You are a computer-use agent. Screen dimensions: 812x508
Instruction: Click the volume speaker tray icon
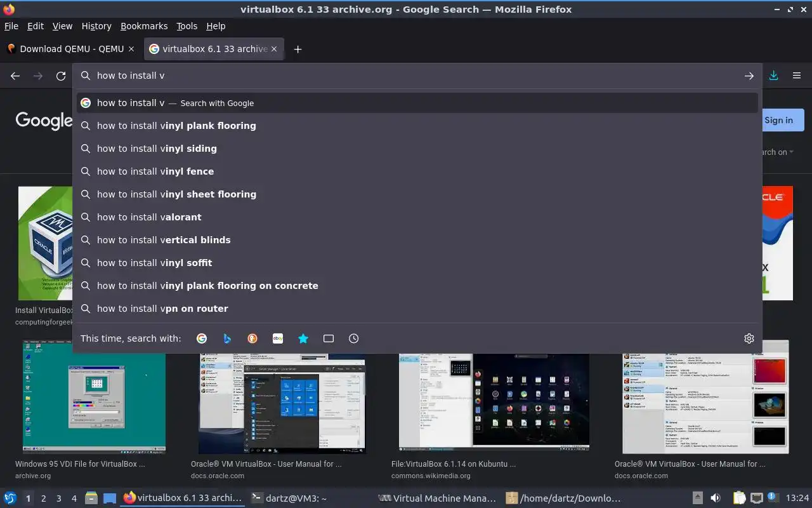[716, 498]
